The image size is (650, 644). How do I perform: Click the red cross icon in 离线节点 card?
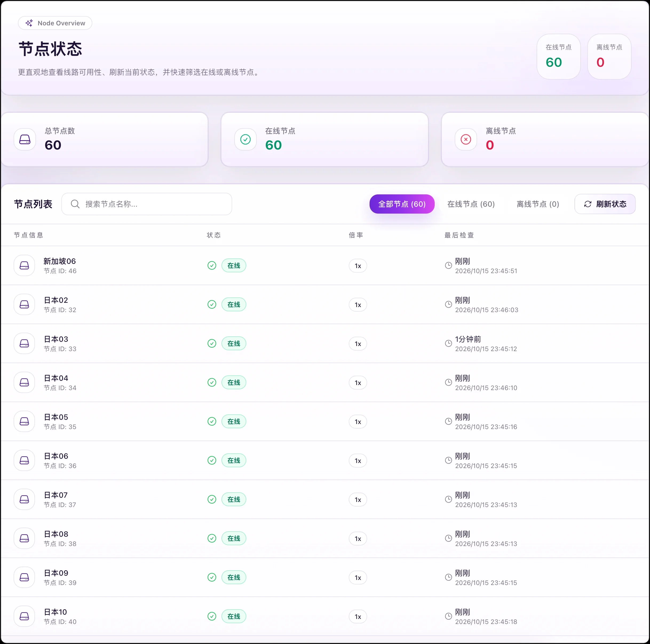tap(466, 139)
